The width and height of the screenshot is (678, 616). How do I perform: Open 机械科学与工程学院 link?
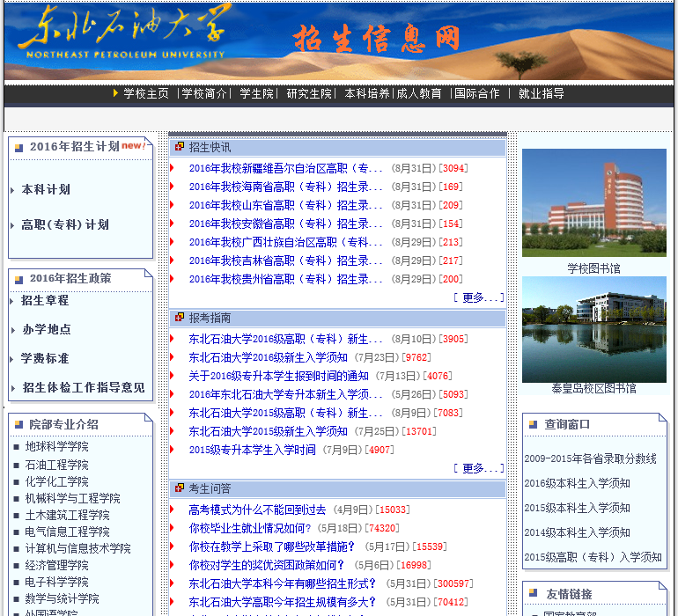[x=72, y=498]
